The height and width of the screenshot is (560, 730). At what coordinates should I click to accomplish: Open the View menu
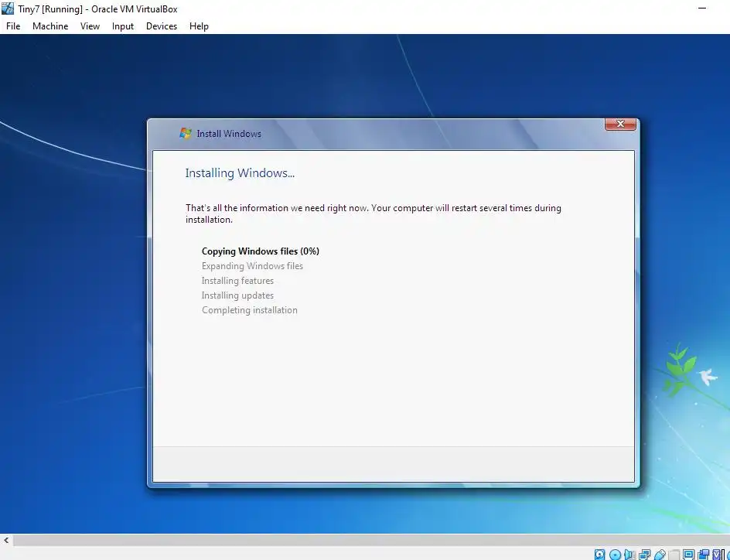[x=90, y=26]
